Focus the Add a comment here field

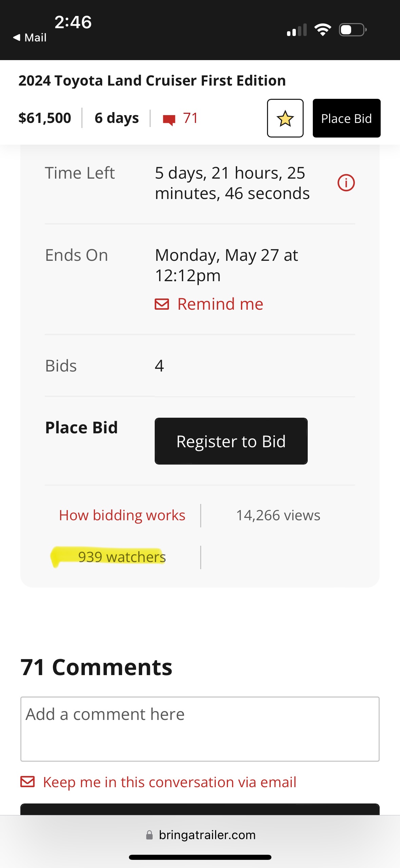click(200, 729)
